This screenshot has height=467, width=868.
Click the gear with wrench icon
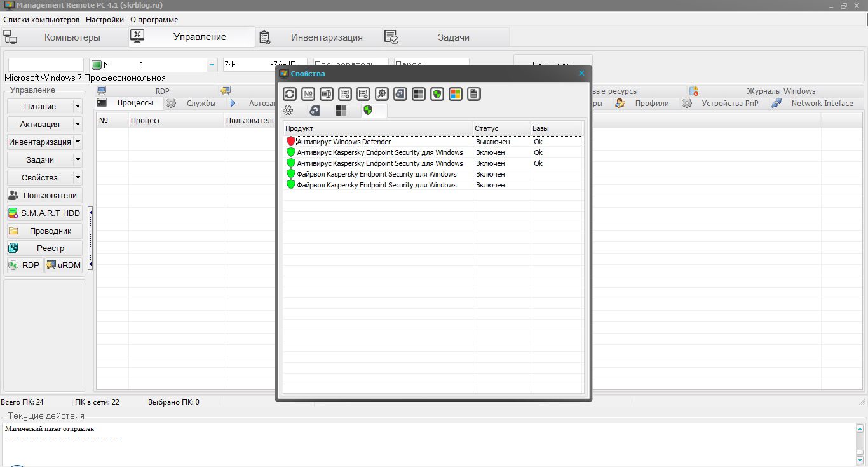point(382,94)
